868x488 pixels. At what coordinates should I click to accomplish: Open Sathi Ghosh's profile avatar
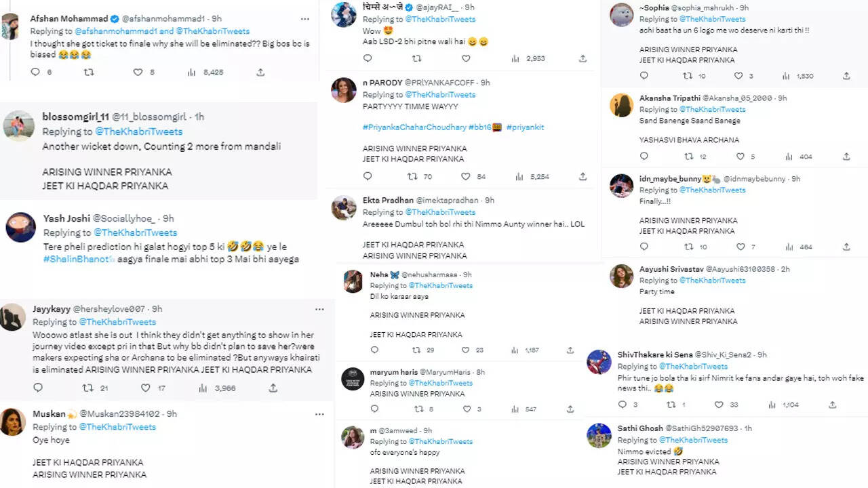(599, 435)
